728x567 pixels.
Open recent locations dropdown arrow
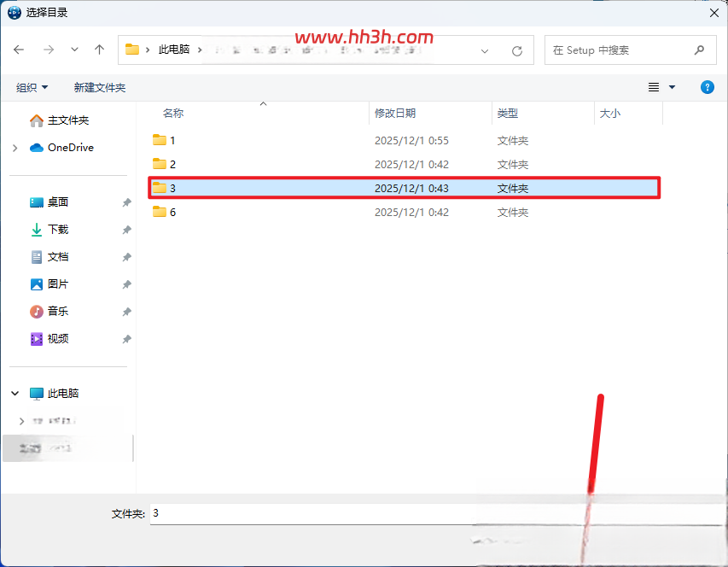pyautogui.click(x=74, y=50)
